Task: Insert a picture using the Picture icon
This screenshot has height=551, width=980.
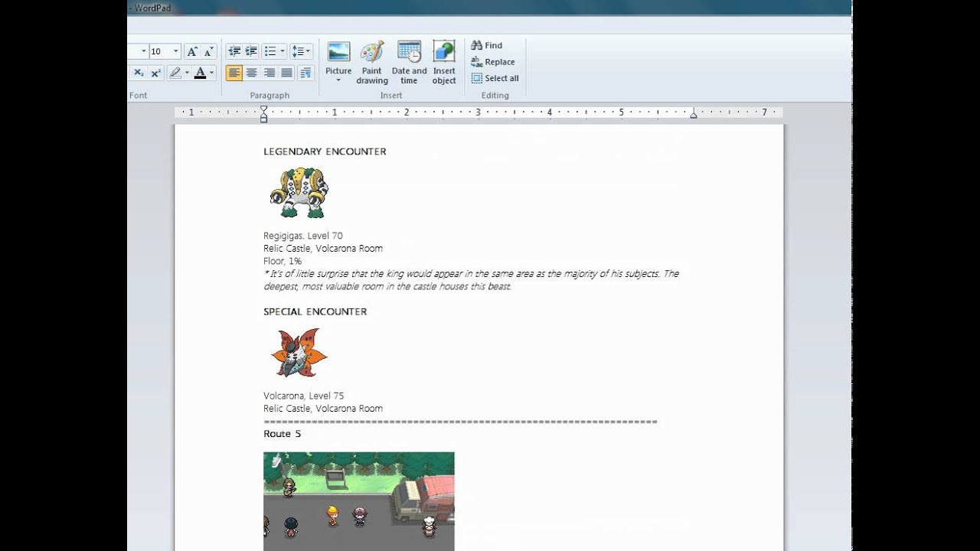Action: pos(338,52)
